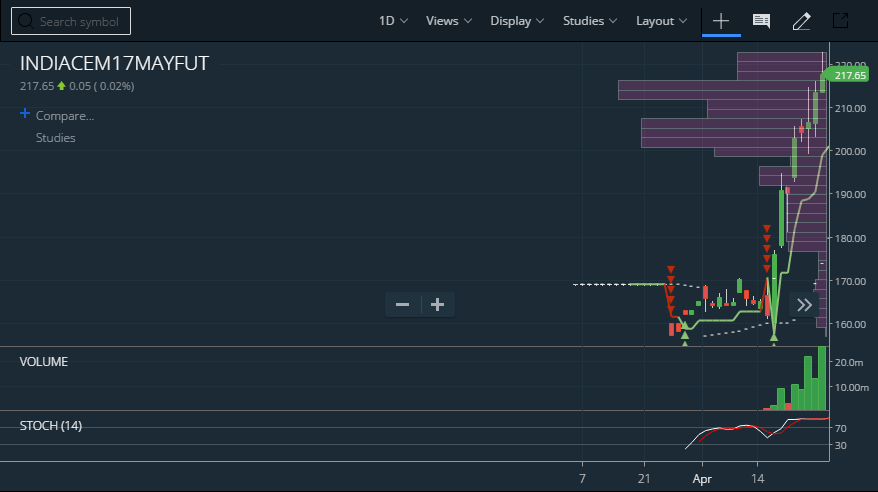Toggle the crosshair plus tool

point(721,21)
